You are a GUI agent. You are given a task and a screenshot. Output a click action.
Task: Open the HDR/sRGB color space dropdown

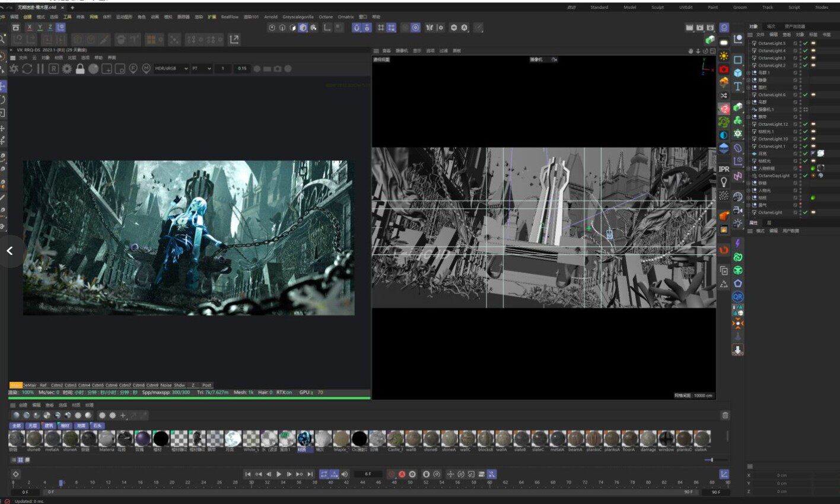pos(171,69)
